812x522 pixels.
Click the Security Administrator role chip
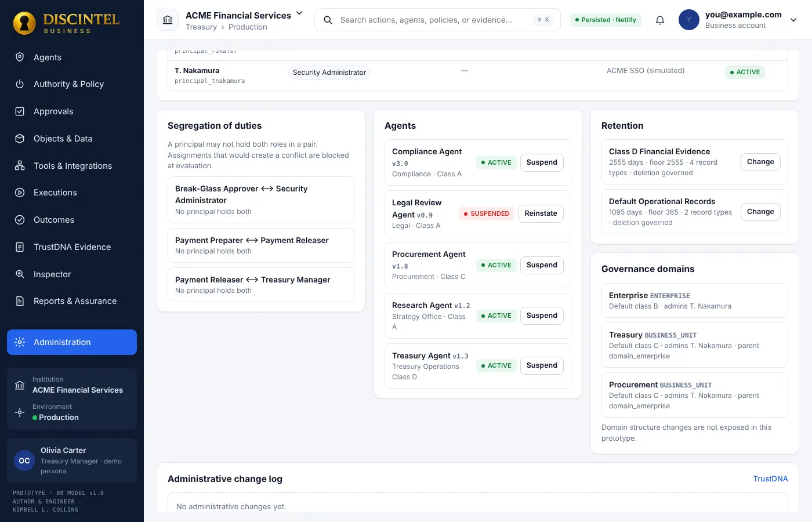tap(329, 72)
